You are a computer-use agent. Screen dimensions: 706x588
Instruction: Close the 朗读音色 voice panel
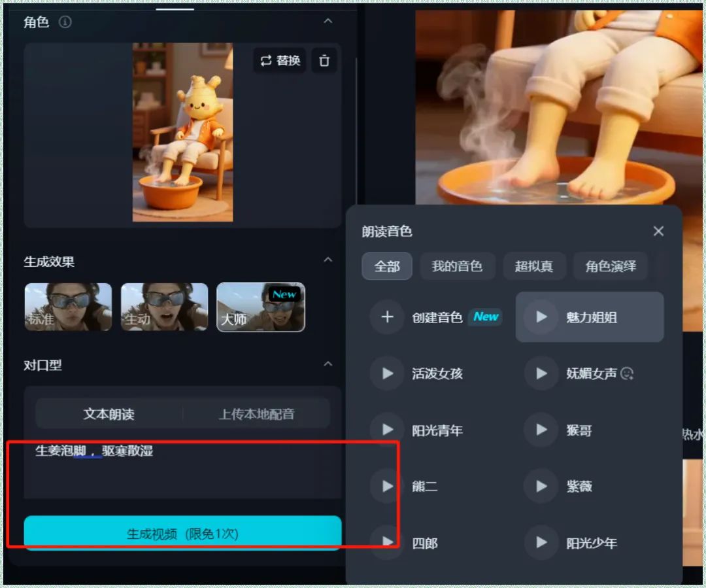pos(658,231)
